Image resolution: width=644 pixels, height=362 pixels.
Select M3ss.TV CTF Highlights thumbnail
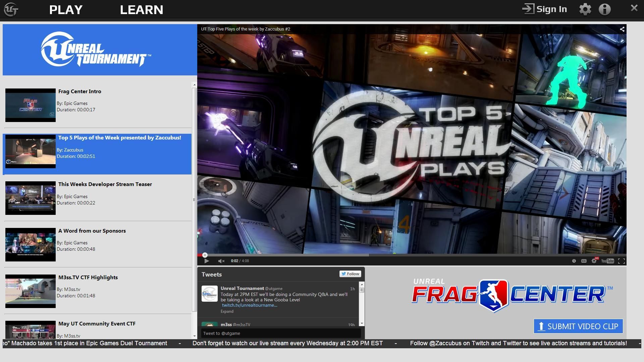click(x=31, y=291)
